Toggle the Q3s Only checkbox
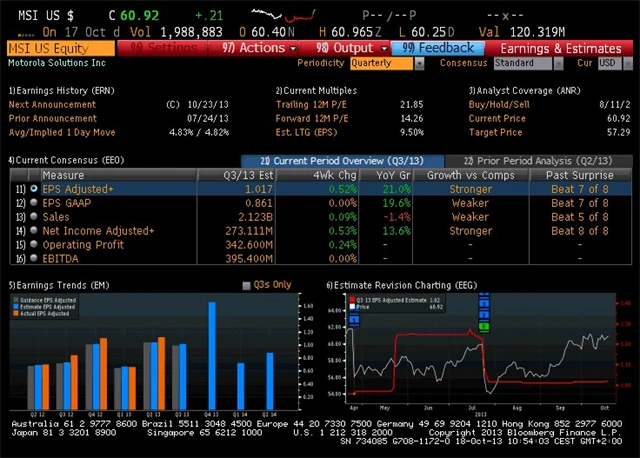 click(x=247, y=285)
